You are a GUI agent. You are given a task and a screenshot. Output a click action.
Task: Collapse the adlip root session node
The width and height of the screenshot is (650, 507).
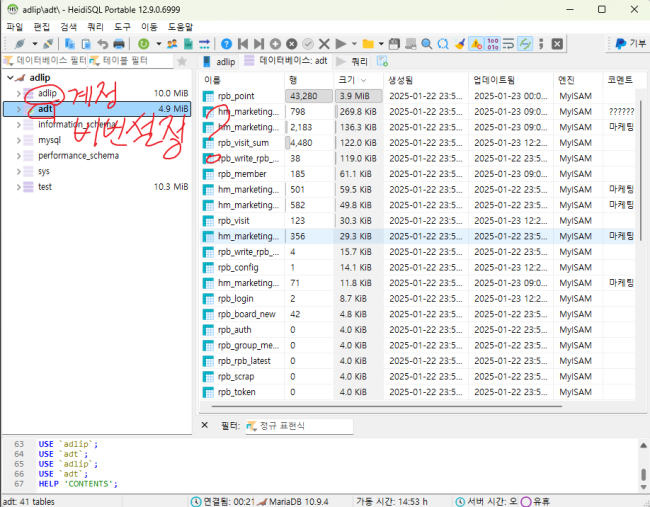pyautogui.click(x=10, y=78)
